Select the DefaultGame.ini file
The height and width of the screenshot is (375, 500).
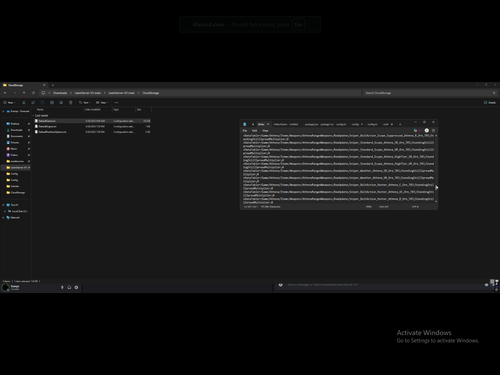pos(92,121)
